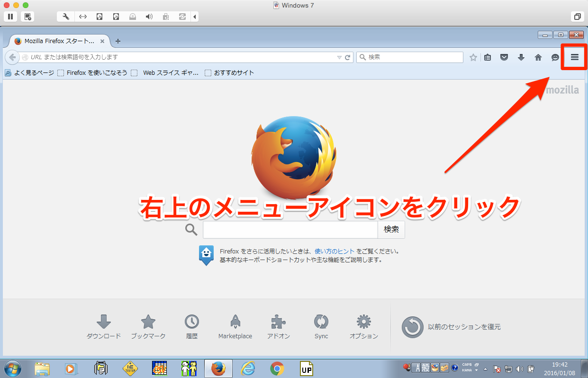The image size is (588, 378).
Task: Open ダウンロード from start page shortcuts
Action: [x=104, y=327]
